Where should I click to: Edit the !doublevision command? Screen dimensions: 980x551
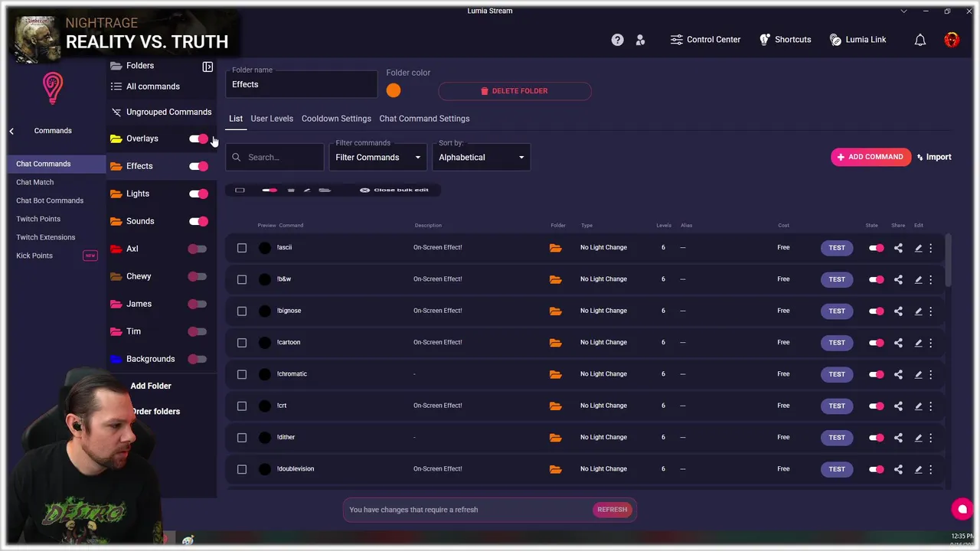click(x=918, y=469)
